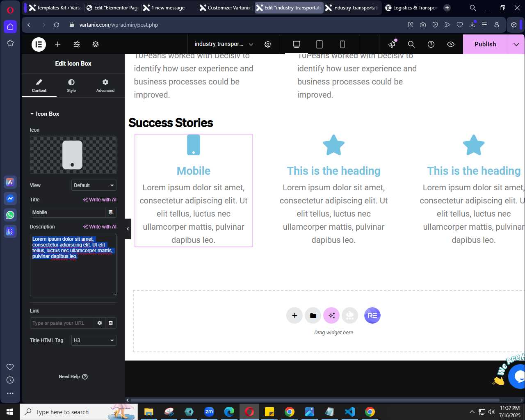The image size is (525, 420).
Task: Switch to tablet responsive view
Action: click(x=320, y=44)
